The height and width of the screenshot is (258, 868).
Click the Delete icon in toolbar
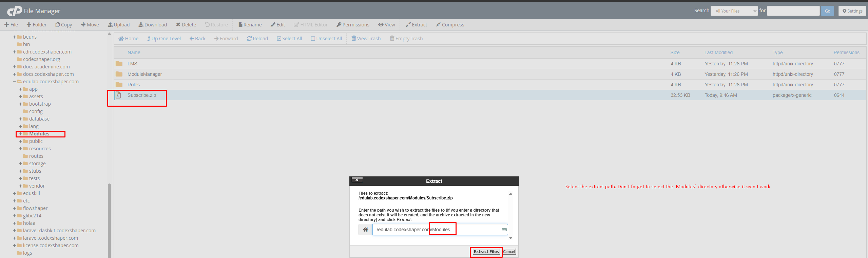coord(178,25)
